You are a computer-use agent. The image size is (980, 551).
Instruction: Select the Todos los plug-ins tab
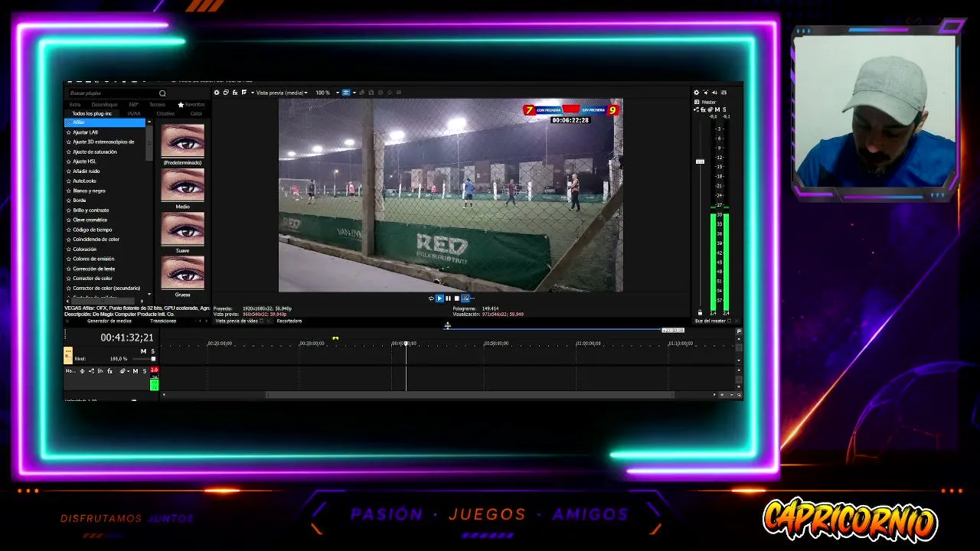[92, 113]
